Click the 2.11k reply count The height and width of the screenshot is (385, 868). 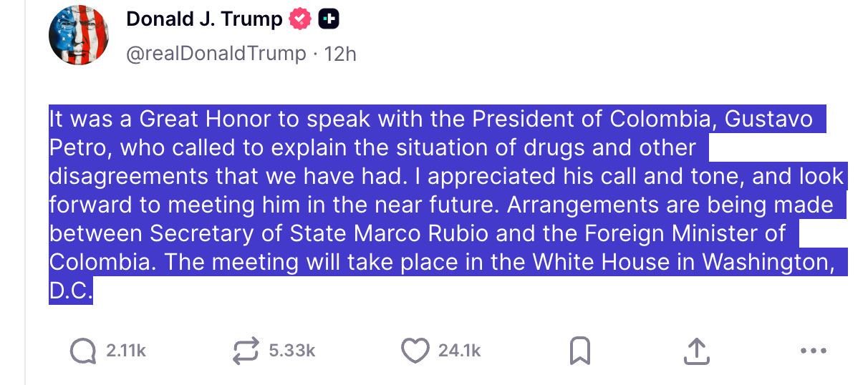125,350
